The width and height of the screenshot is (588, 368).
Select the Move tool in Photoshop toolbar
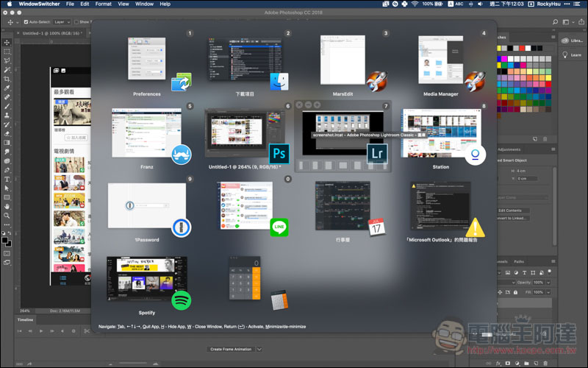(7, 43)
